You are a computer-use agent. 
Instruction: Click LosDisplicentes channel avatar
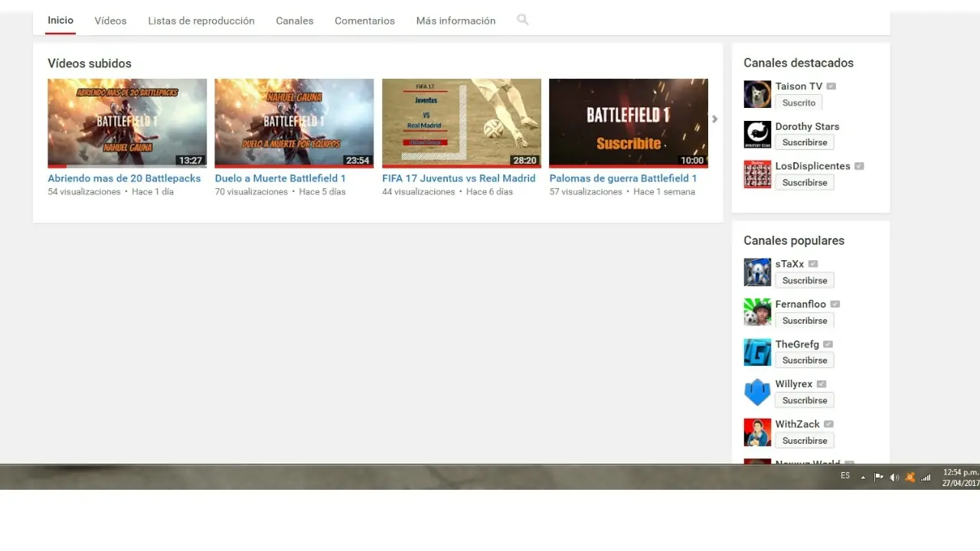tap(757, 174)
